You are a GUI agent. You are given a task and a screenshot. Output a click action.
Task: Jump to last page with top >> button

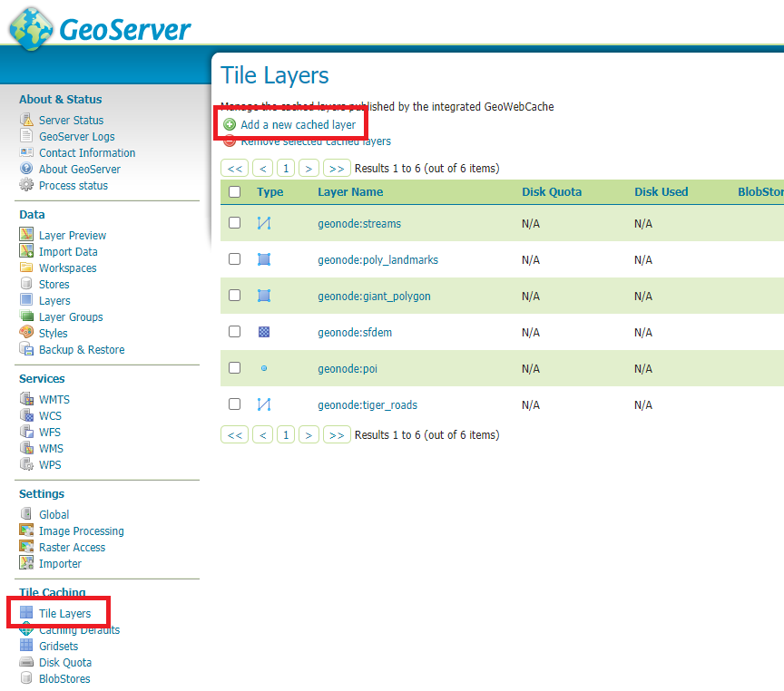click(x=337, y=169)
